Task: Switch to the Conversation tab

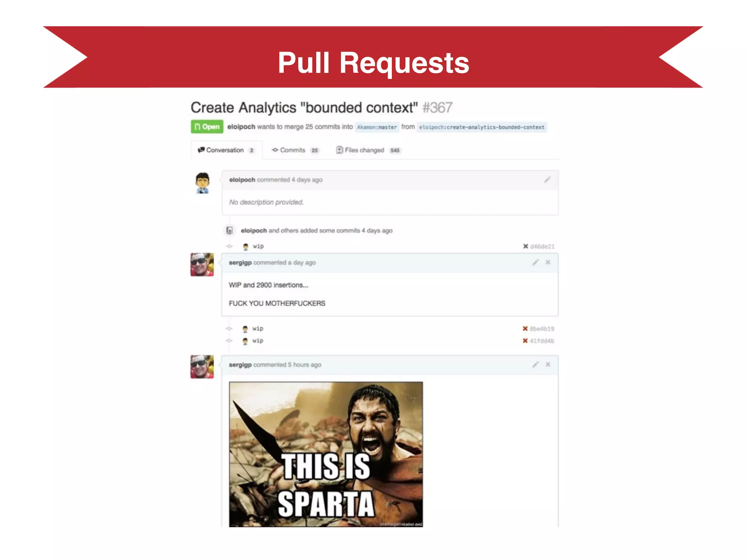Action: point(226,150)
